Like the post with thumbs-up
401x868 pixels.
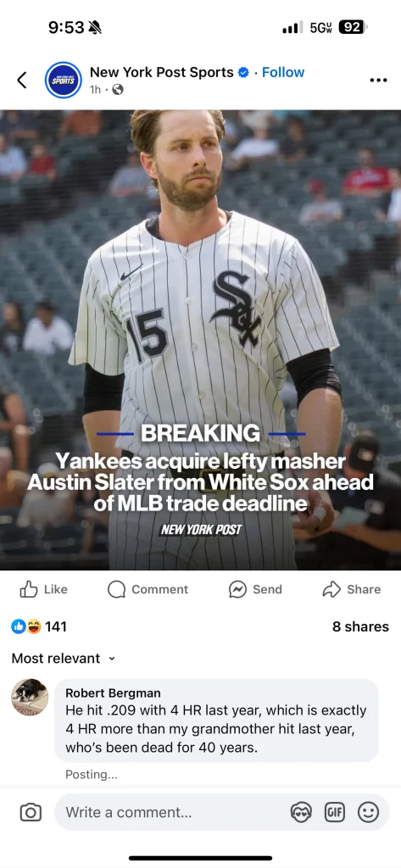click(43, 590)
